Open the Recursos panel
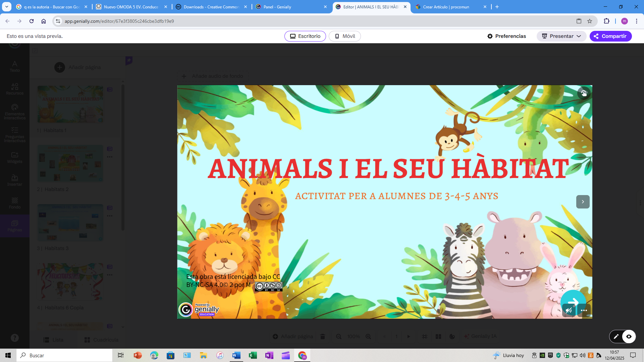 click(15, 88)
